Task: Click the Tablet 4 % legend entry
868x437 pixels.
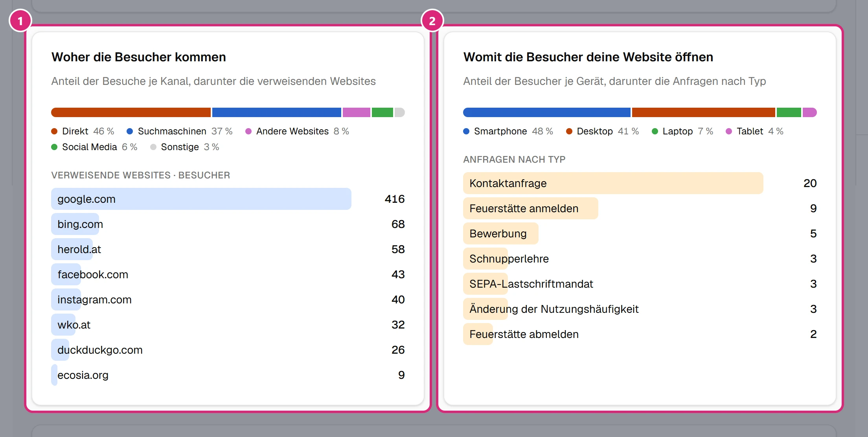Action: click(x=755, y=131)
